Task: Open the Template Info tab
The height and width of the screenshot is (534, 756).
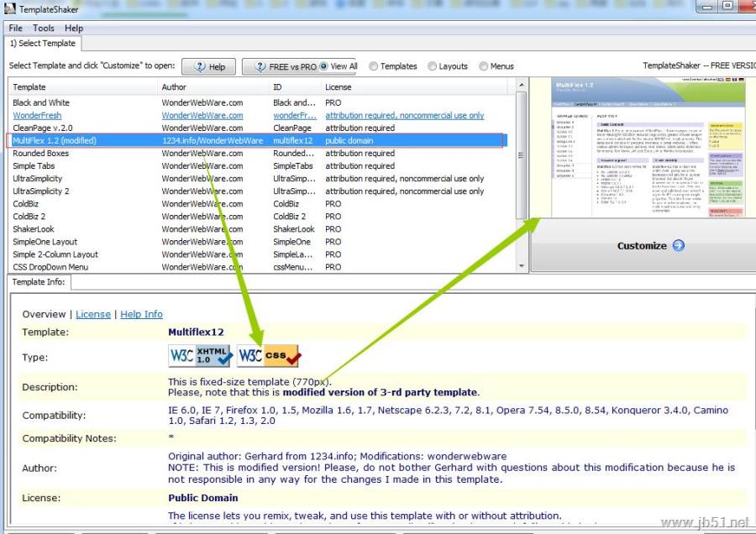Action: [39, 282]
